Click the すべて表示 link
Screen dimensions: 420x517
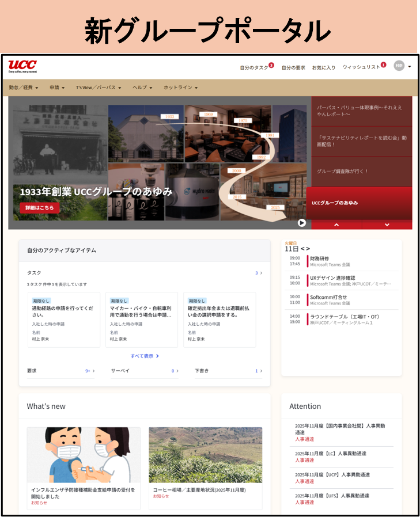pos(144,356)
